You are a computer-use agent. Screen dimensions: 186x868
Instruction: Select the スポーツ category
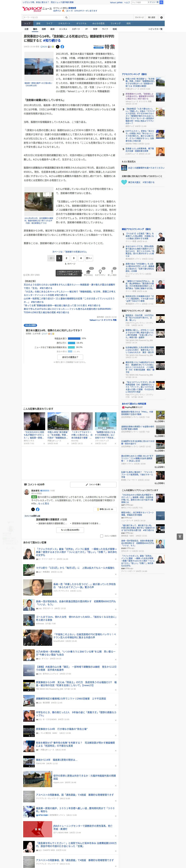(76, 29)
